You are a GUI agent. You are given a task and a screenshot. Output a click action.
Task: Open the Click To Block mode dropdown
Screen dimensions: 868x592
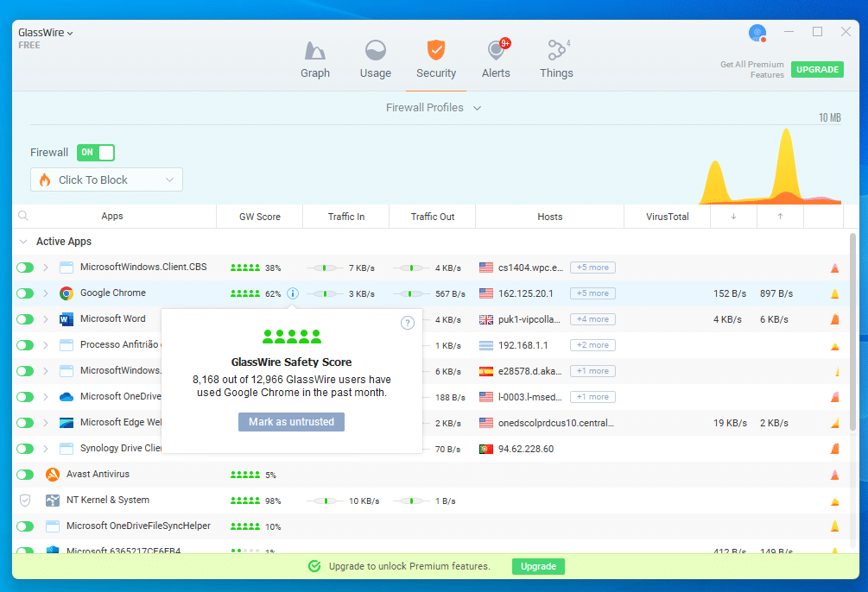[x=106, y=179]
